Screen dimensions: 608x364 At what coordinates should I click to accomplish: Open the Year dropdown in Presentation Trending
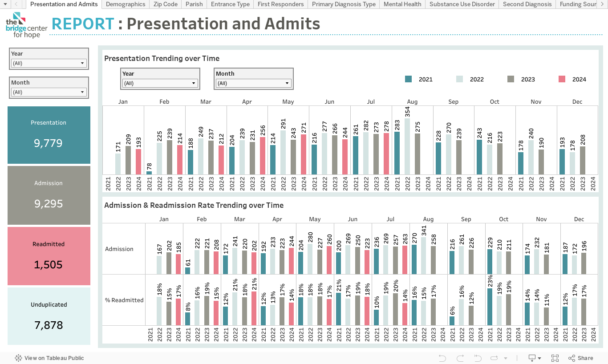click(x=160, y=83)
